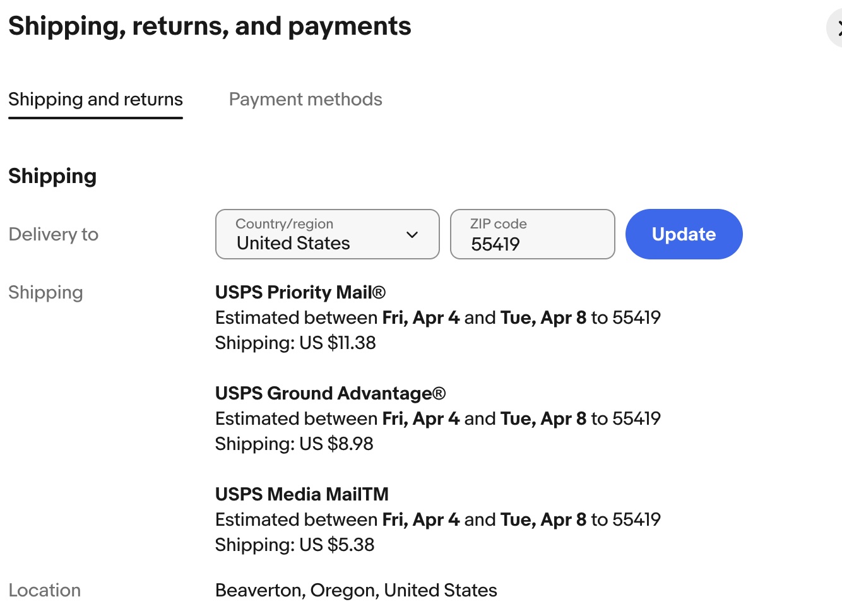The image size is (842, 616).
Task: Click the Shipping section heading
Action: 52,176
